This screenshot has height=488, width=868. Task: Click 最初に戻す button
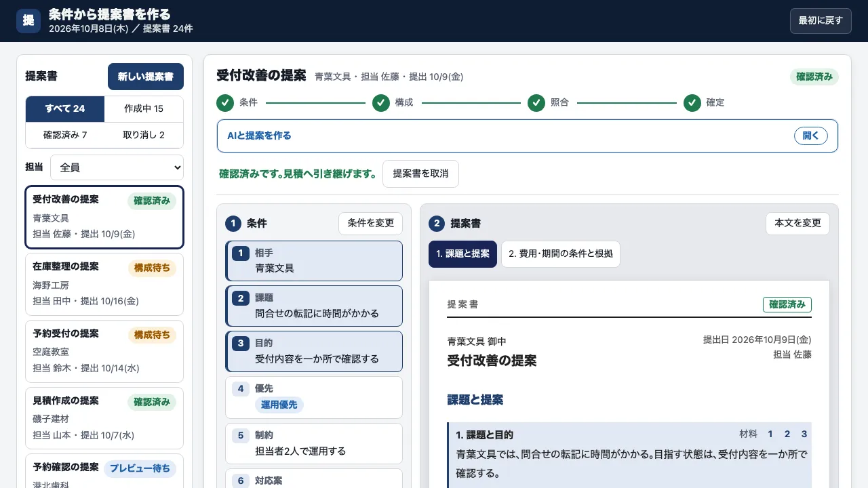point(821,21)
